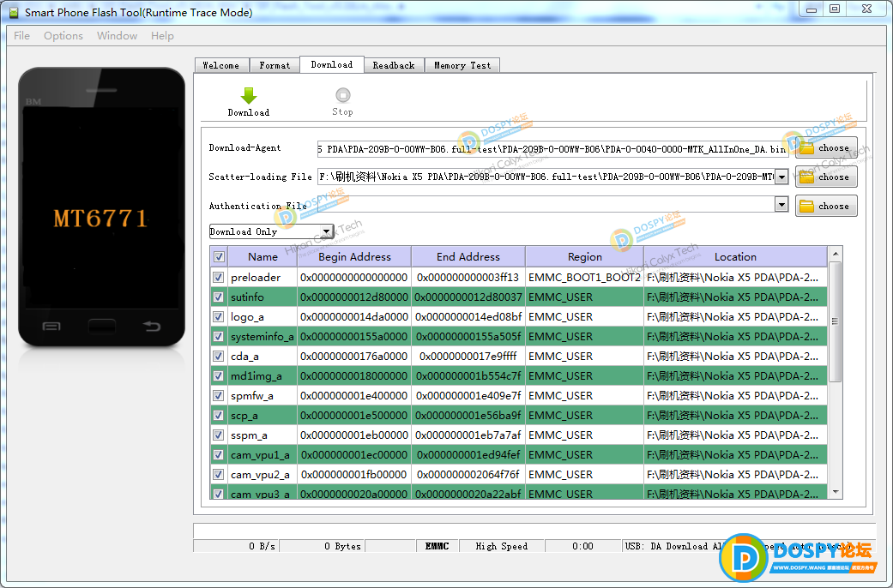The image size is (893, 588).
Task: Uncheck the logo_a partition checkbox
Action: tap(218, 316)
